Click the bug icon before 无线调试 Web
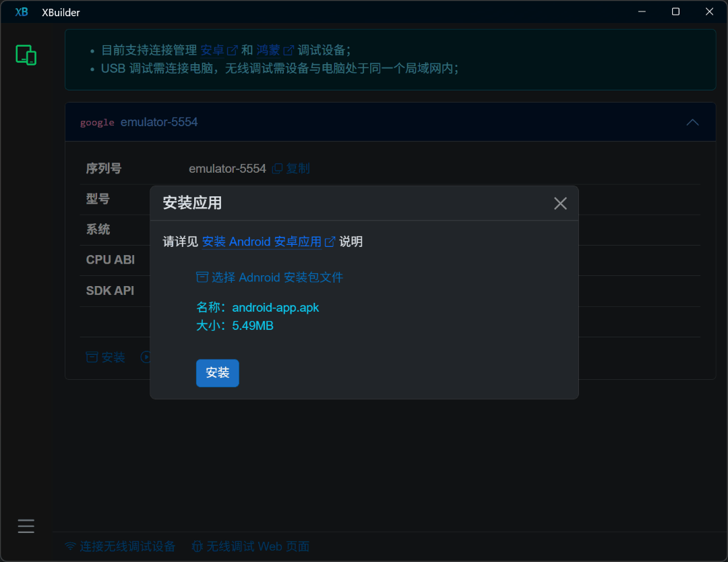Viewport: 728px width, 562px height. 198,546
